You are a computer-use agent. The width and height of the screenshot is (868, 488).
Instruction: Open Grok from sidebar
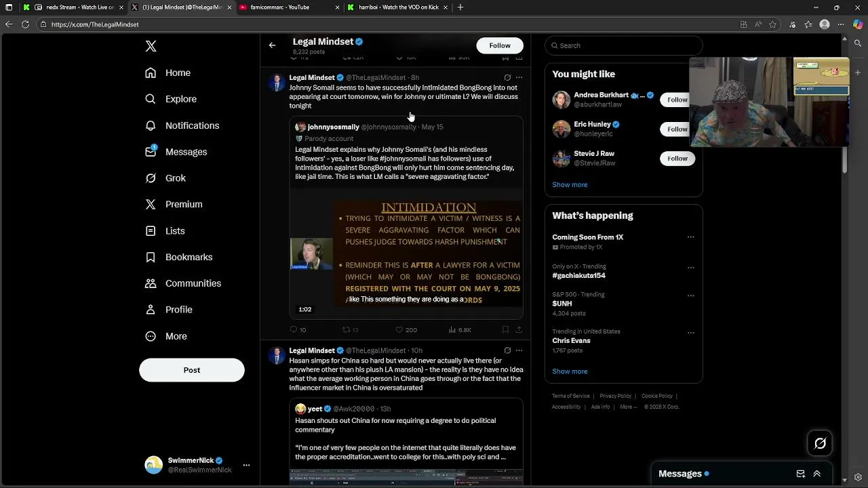165,178
